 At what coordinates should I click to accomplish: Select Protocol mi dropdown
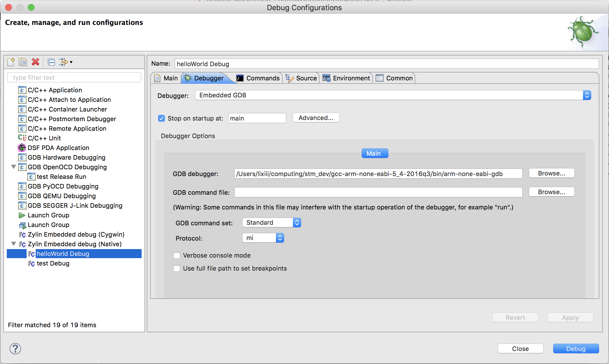(263, 237)
